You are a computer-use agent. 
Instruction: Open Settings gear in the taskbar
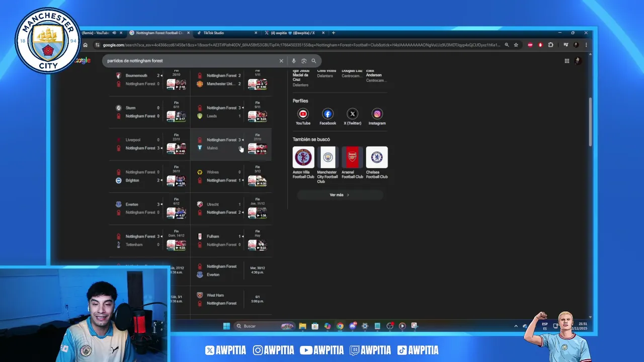point(365,326)
